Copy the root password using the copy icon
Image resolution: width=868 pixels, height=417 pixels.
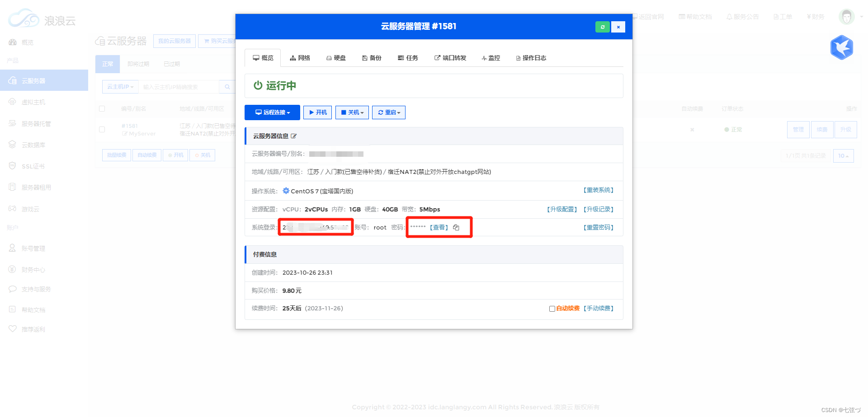457,227
